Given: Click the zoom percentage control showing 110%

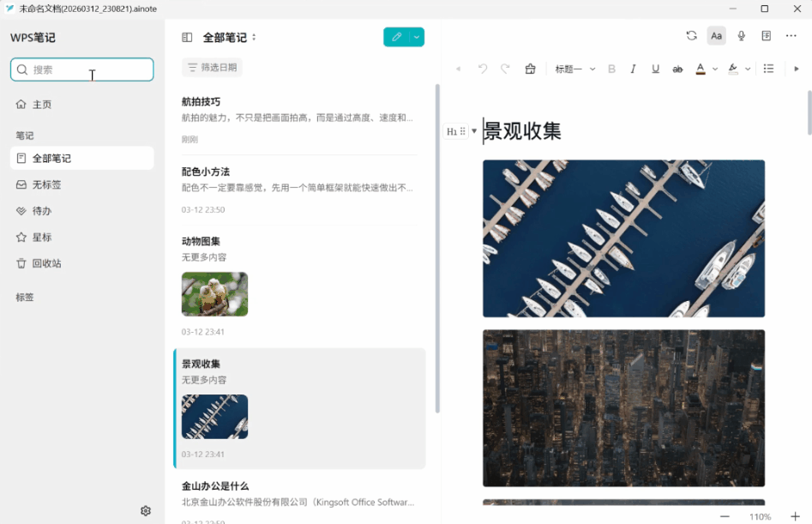Looking at the screenshot, I should click(x=761, y=516).
